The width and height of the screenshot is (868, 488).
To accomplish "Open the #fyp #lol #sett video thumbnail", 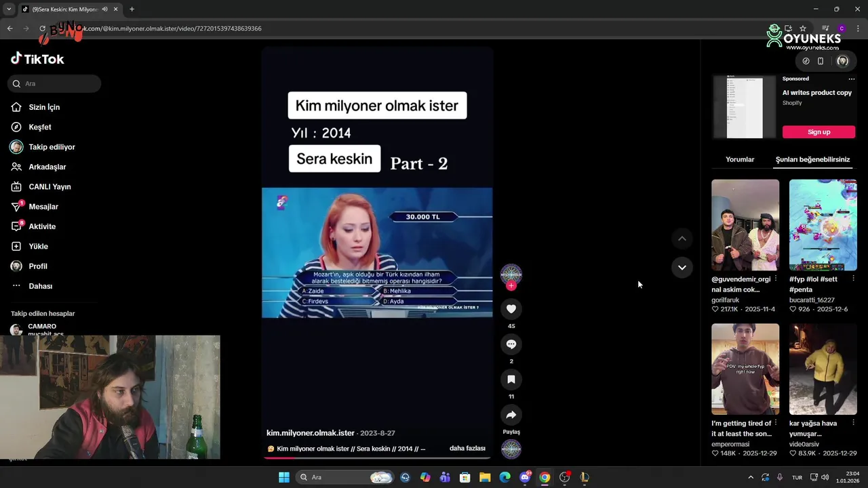I will (x=823, y=225).
